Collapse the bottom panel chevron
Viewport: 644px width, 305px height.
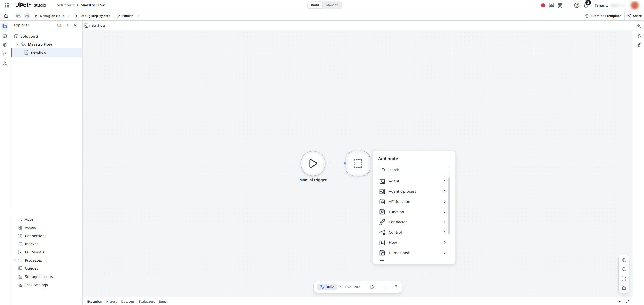pyautogui.click(x=620, y=302)
